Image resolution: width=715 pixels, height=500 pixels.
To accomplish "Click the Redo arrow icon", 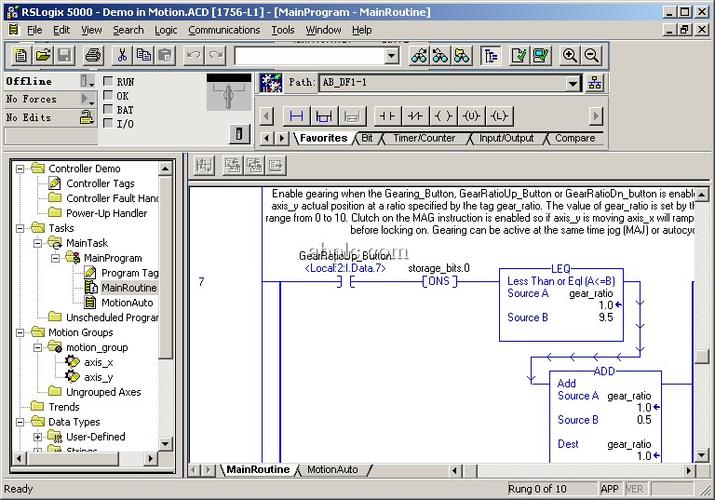I will (x=216, y=56).
